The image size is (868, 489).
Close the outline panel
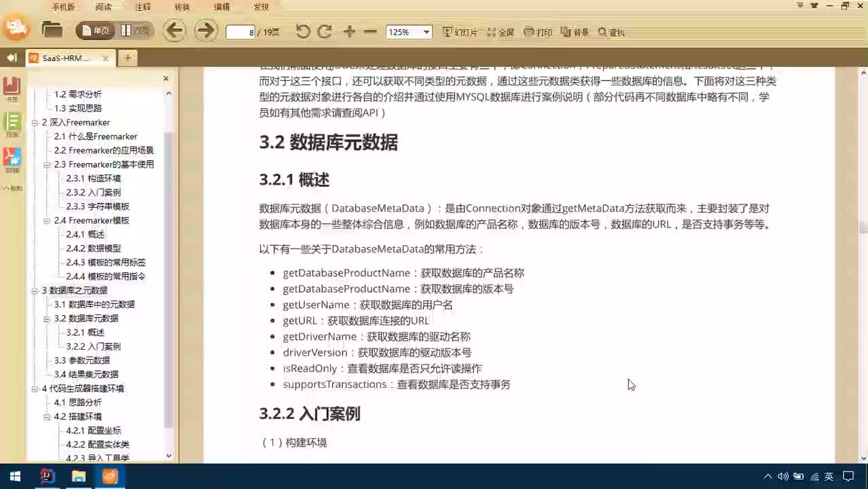[x=166, y=79]
